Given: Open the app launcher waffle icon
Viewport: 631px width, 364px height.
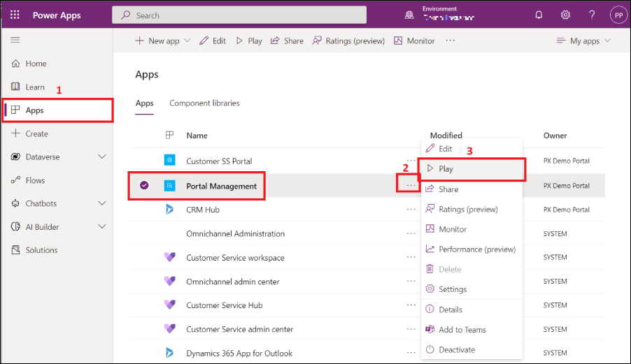Looking at the screenshot, I should coord(15,15).
